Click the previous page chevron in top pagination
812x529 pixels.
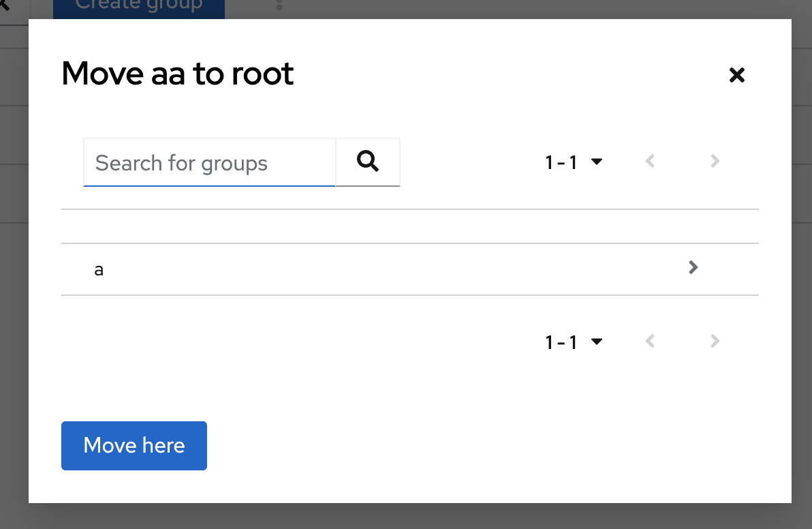[649, 161]
